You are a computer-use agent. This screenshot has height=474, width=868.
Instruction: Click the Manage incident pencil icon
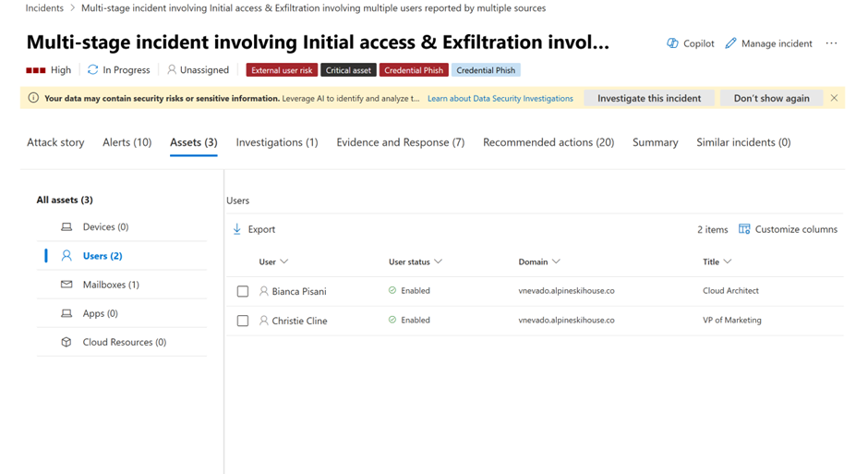[x=730, y=43]
